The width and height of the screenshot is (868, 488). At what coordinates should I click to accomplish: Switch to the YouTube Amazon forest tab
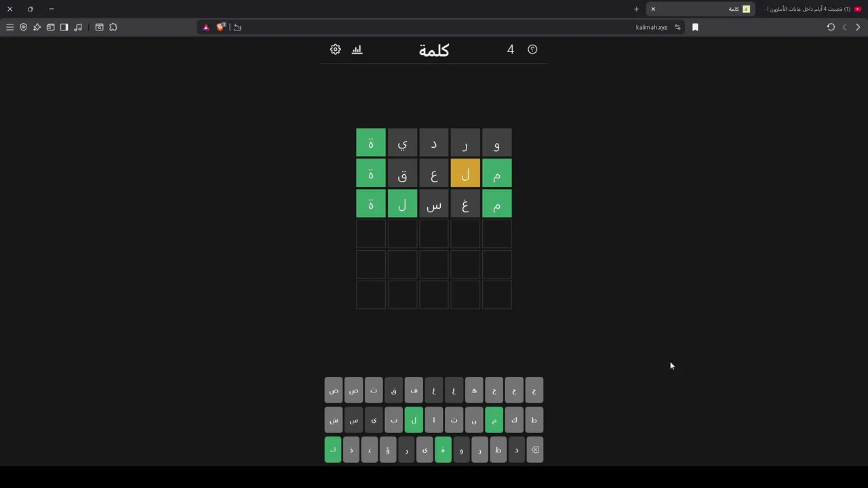(812, 9)
